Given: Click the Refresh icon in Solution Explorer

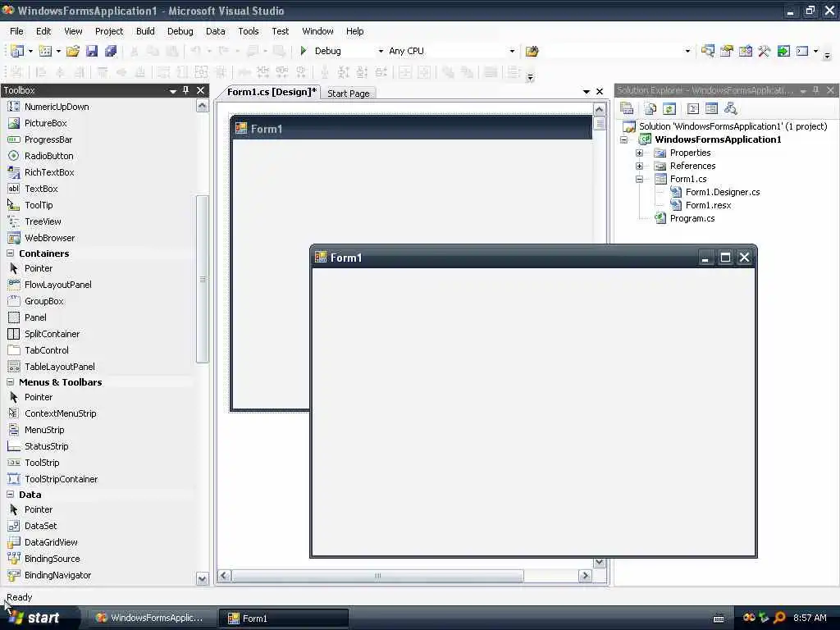Looking at the screenshot, I should 669,109.
